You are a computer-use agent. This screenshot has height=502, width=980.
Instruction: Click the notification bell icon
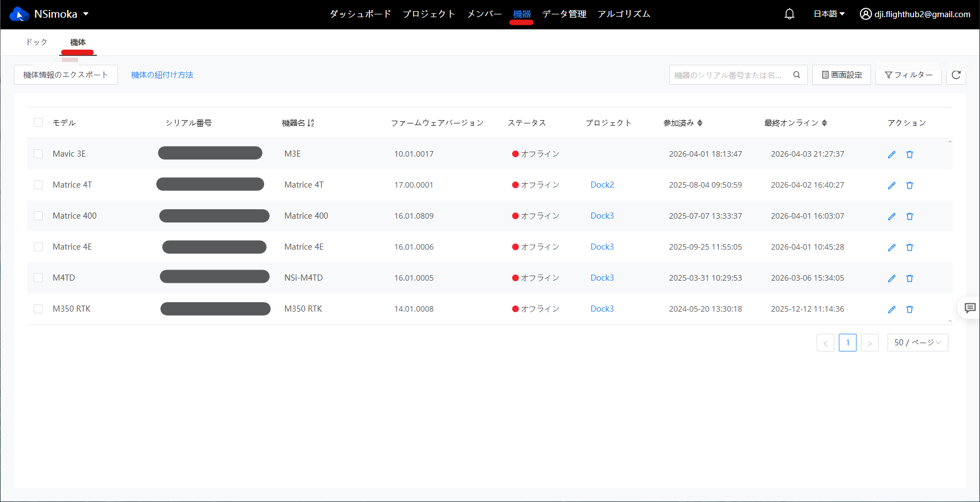(790, 14)
